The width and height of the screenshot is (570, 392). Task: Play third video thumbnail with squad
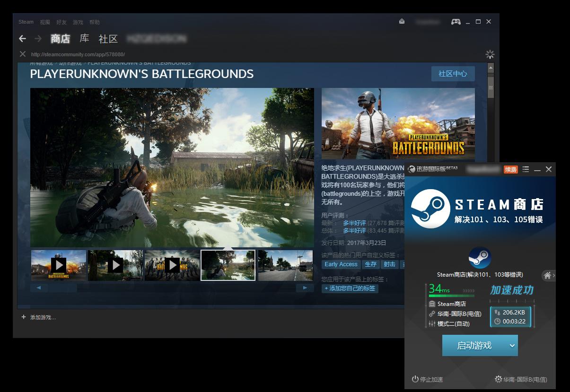point(172,265)
